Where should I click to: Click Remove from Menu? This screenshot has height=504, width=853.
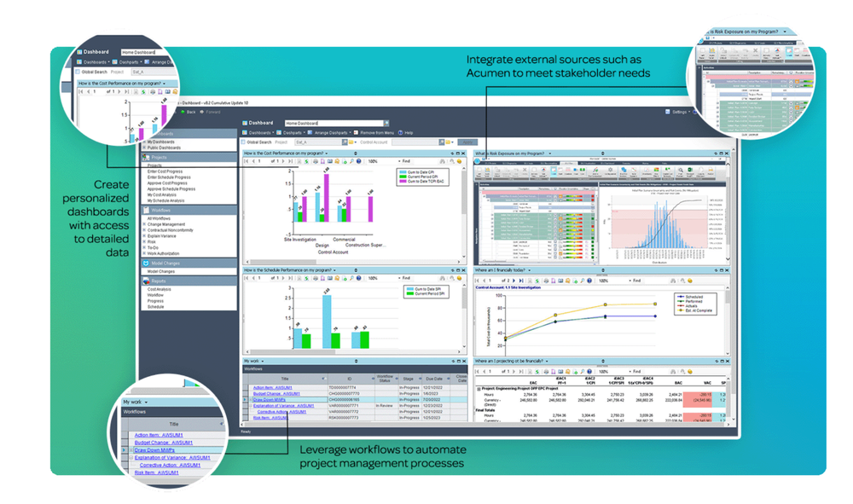click(x=374, y=132)
